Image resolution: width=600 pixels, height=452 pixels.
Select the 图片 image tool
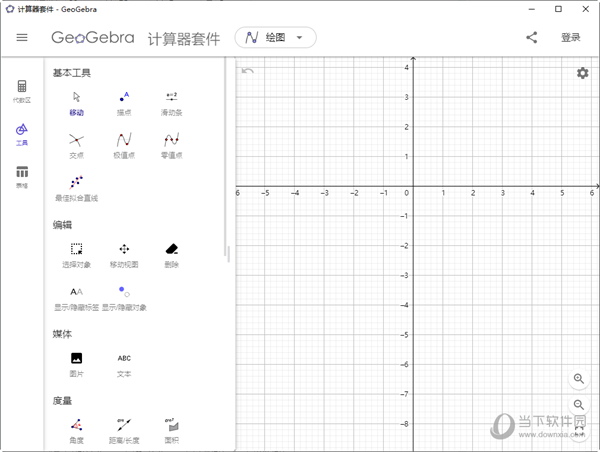pyautogui.click(x=77, y=365)
